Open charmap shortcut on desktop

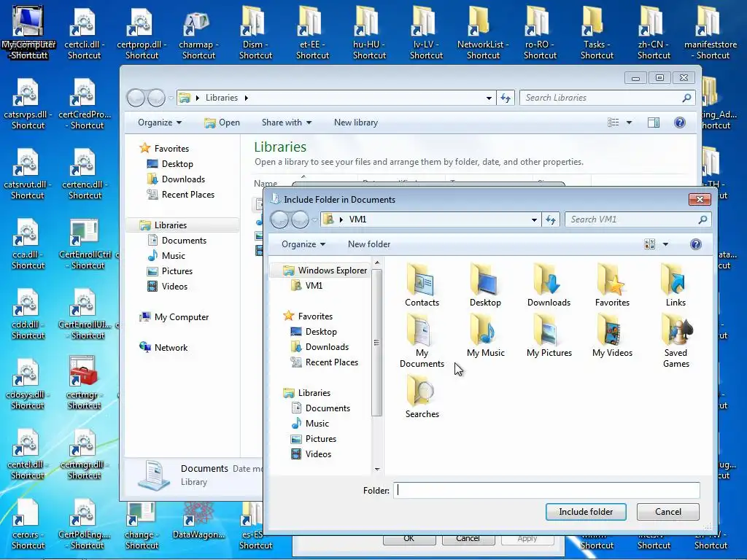point(198,34)
